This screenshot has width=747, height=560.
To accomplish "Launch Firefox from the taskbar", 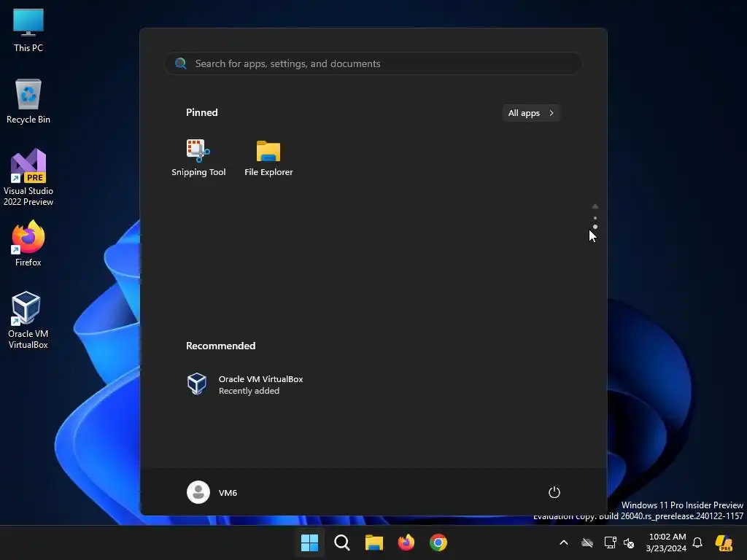I will [x=406, y=542].
